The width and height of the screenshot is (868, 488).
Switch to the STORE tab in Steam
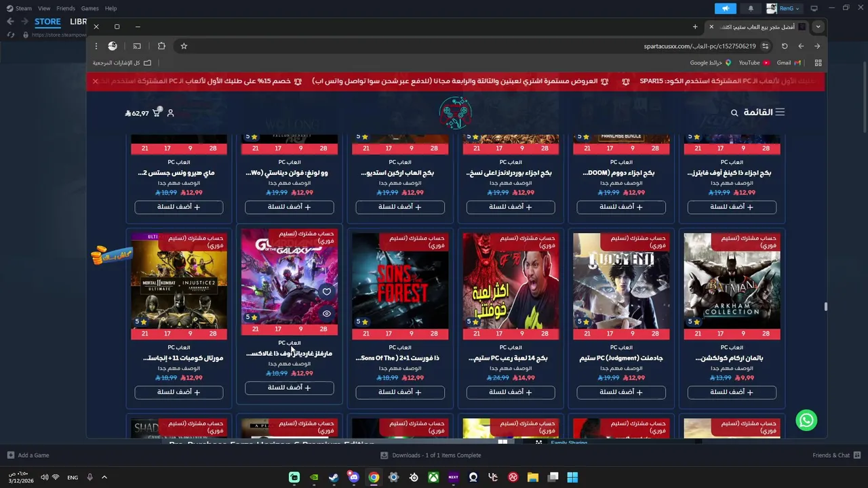[x=47, y=22]
